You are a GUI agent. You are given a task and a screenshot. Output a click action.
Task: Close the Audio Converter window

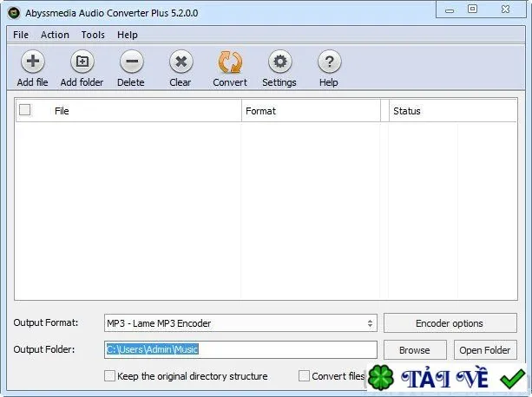tap(505, 10)
